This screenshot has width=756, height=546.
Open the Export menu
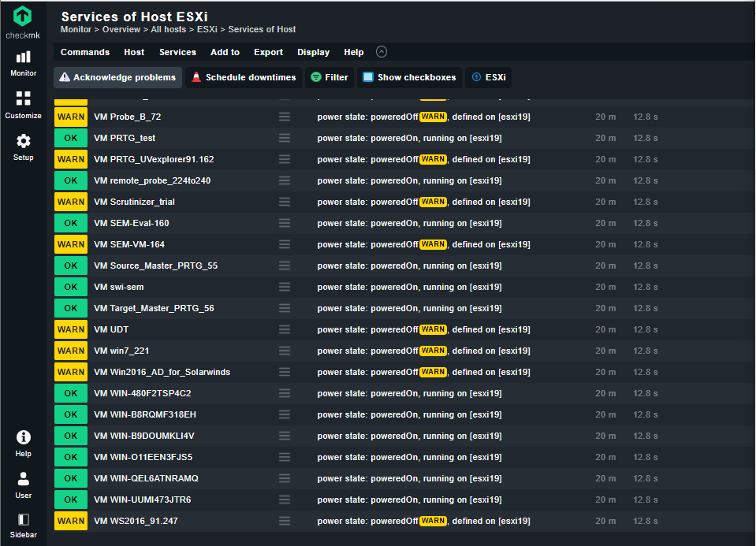(x=268, y=52)
